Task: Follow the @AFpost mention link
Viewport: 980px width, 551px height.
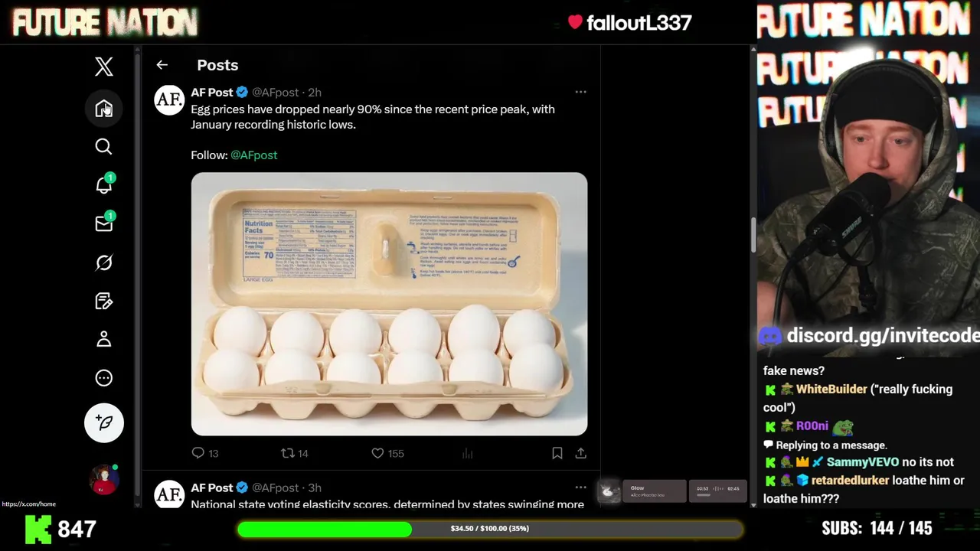Action: click(254, 155)
